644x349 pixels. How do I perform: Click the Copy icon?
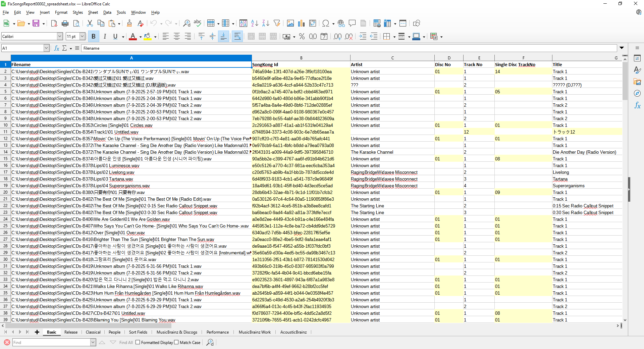point(101,23)
